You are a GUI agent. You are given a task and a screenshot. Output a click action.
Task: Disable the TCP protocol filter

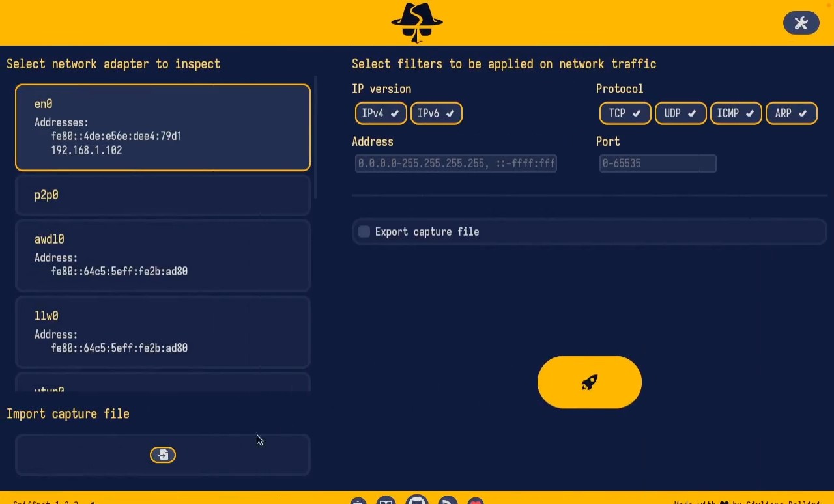coord(624,113)
